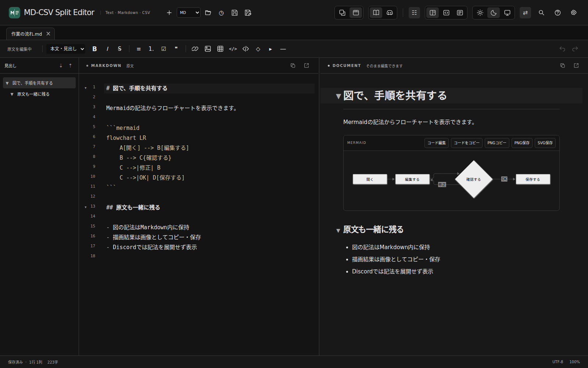
Task: Click the PNG保存 button
Action: 522,143
